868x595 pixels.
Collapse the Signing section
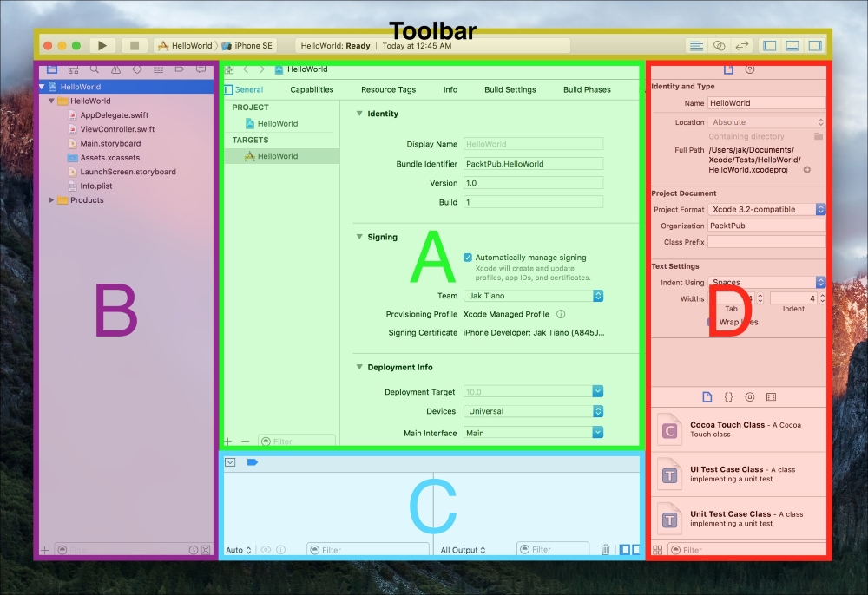(359, 237)
